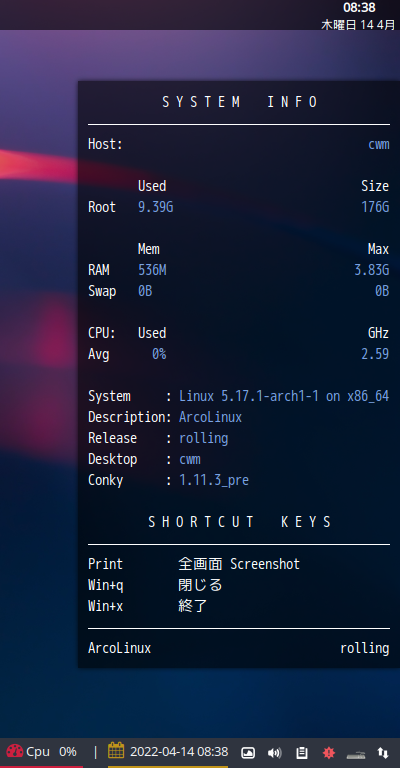The image size is (400, 768).
Task: Open the clipboard manager tray icon
Action: [x=302, y=753]
